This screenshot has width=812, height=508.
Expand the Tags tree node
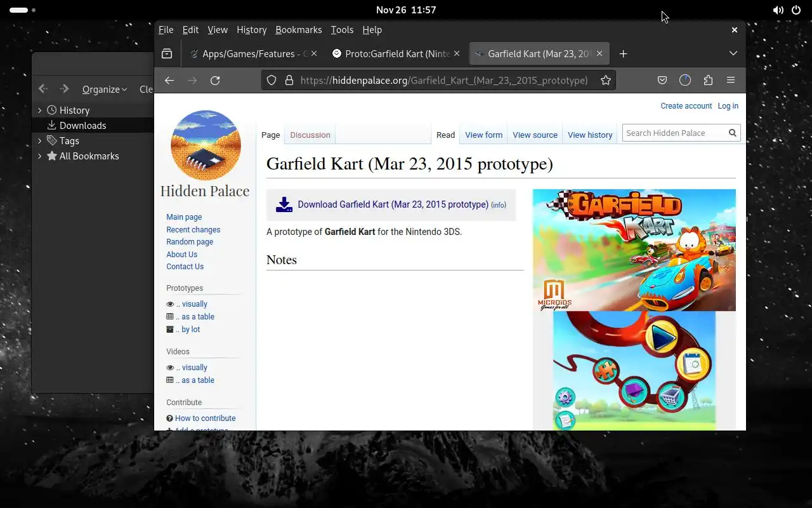[40, 141]
